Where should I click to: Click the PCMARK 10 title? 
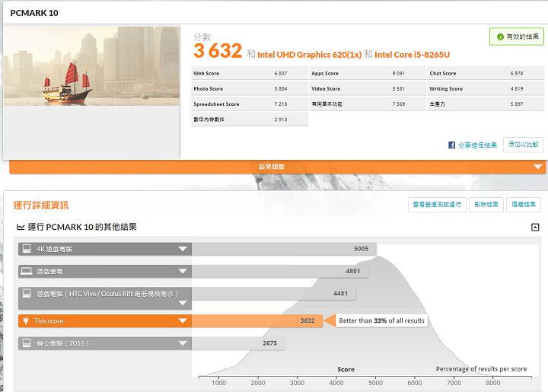(x=34, y=13)
